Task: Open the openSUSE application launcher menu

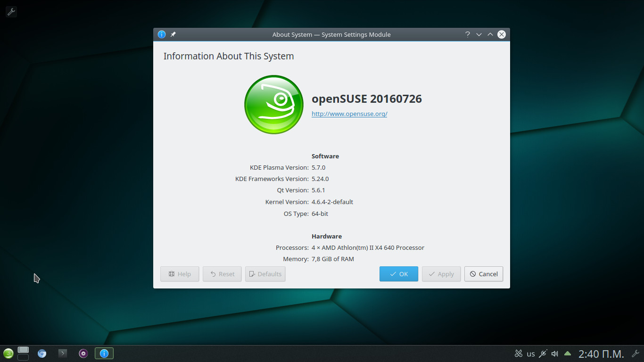Action: coord(8,354)
